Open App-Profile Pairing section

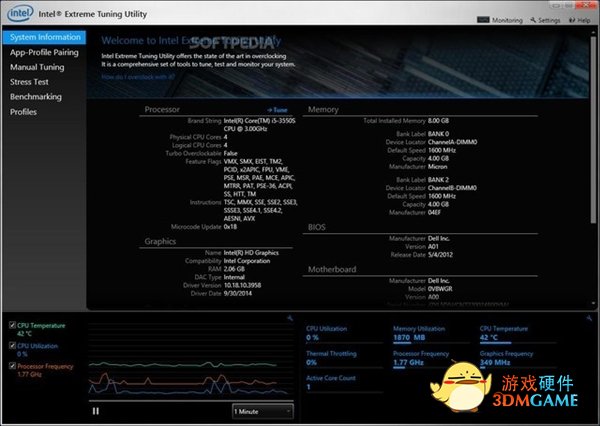click(x=44, y=52)
